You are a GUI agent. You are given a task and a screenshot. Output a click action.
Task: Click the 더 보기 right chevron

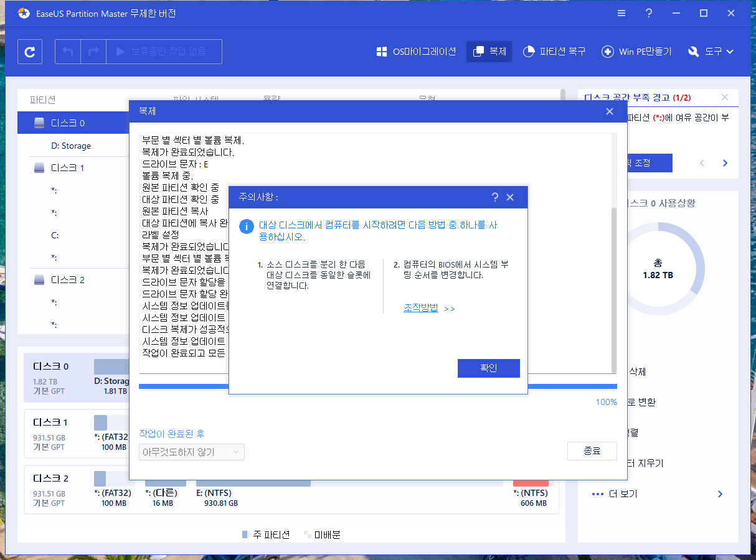click(x=721, y=494)
